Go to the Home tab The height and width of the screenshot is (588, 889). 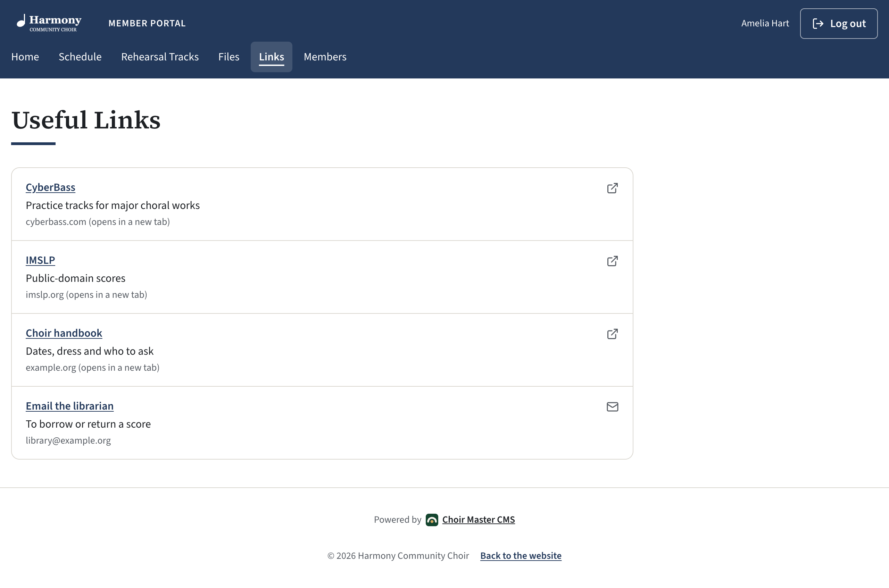coord(25,57)
